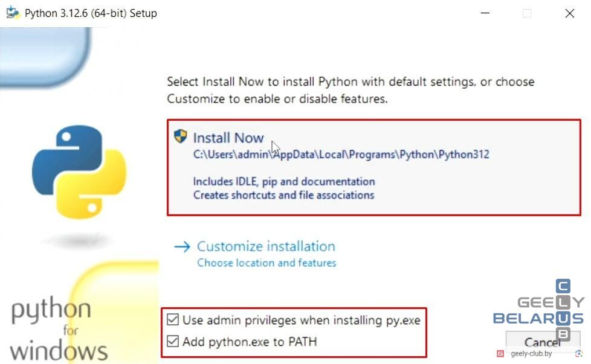Toggle the Add python.exe to PATH checkbox
The height and width of the screenshot is (364, 591).
[x=173, y=341]
